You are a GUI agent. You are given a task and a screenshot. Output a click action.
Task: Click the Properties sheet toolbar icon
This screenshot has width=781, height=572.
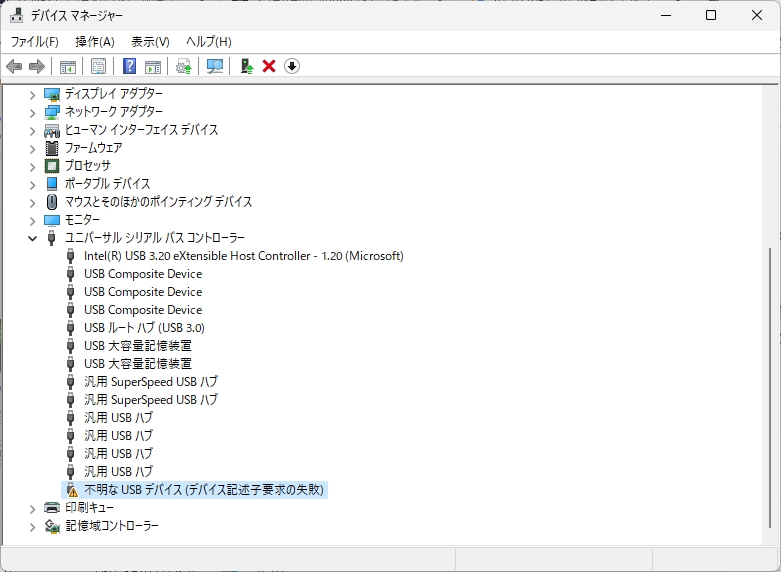[98, 66]
